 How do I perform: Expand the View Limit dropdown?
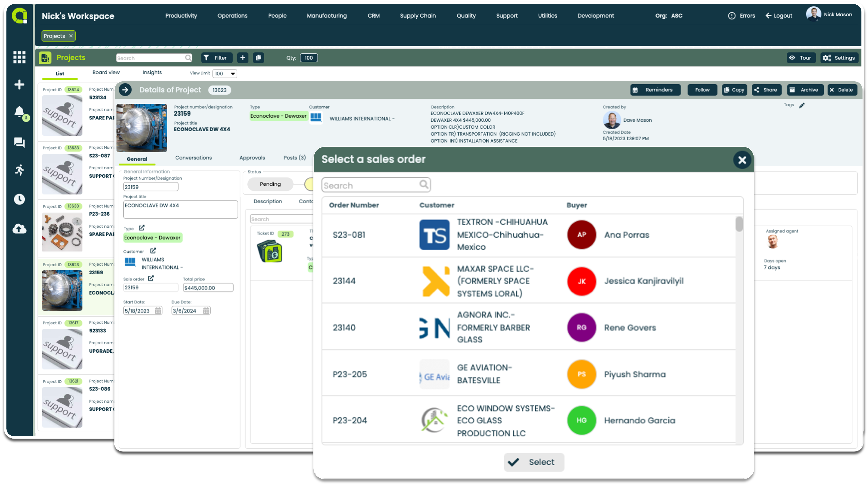tap(225, 73)
